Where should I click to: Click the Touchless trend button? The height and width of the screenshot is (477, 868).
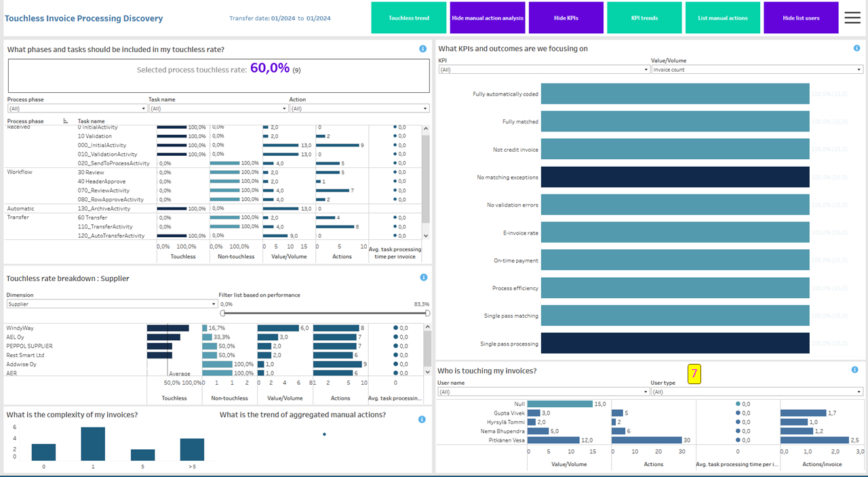pos(409,18)
